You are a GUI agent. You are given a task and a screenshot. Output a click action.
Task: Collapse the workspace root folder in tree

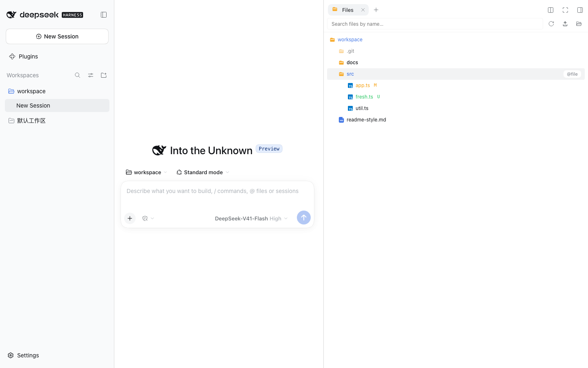tap(456, 40)
